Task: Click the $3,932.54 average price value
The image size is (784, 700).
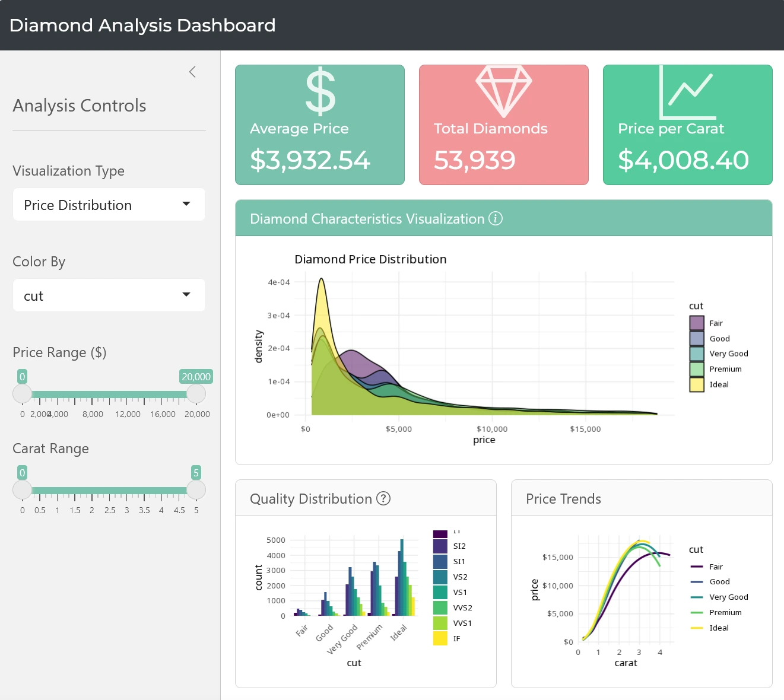Action: click(x=310, y=160)
